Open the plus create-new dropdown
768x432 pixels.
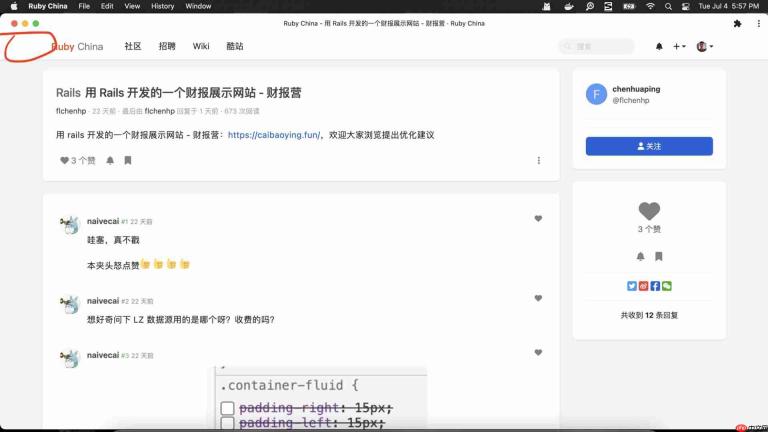679,46
